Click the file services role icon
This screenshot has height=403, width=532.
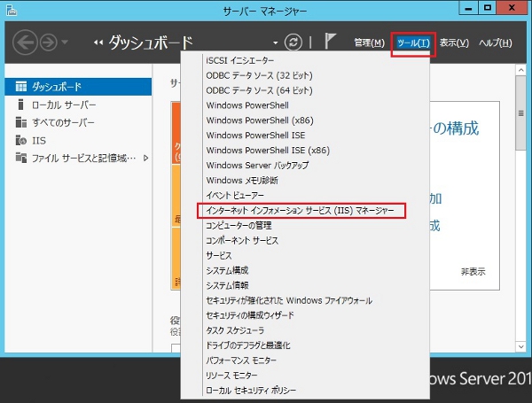tap(21, 158)
